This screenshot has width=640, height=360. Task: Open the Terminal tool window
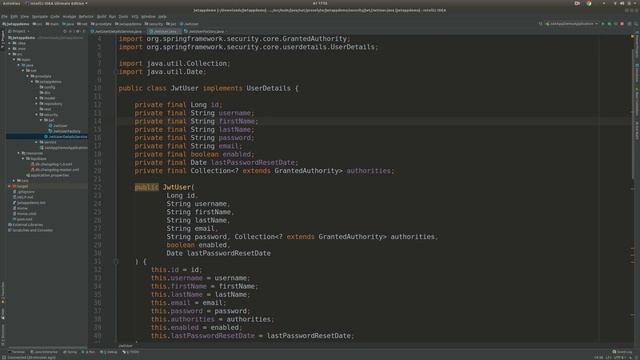16,352
